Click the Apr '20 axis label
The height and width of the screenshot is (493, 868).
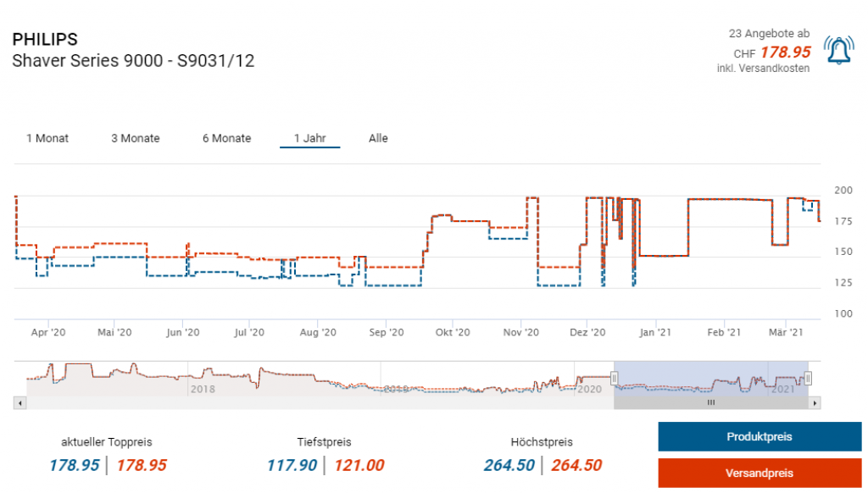point(48,333)
